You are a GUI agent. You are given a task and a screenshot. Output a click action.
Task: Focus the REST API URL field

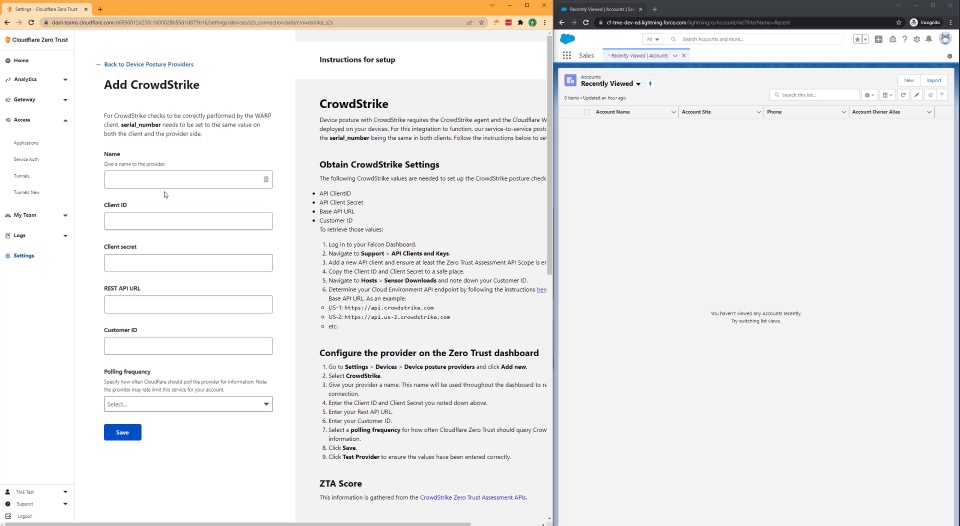pos(188,304)
